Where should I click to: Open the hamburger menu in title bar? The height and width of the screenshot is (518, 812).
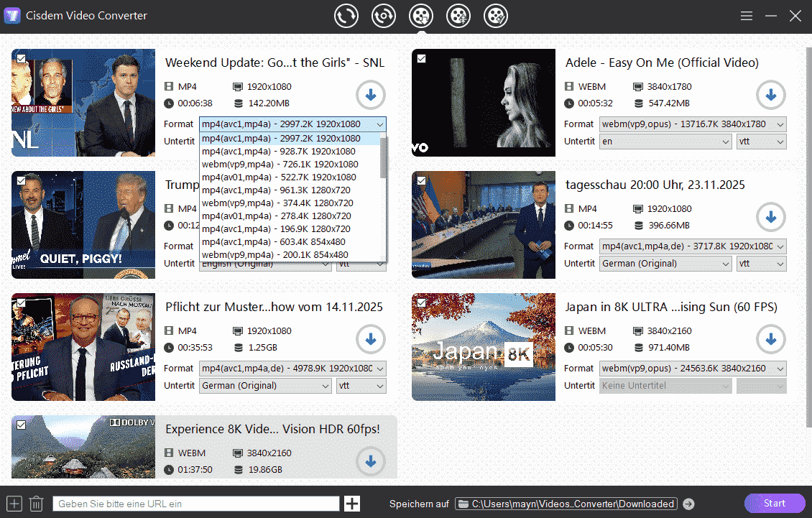(x=747, y=16)
